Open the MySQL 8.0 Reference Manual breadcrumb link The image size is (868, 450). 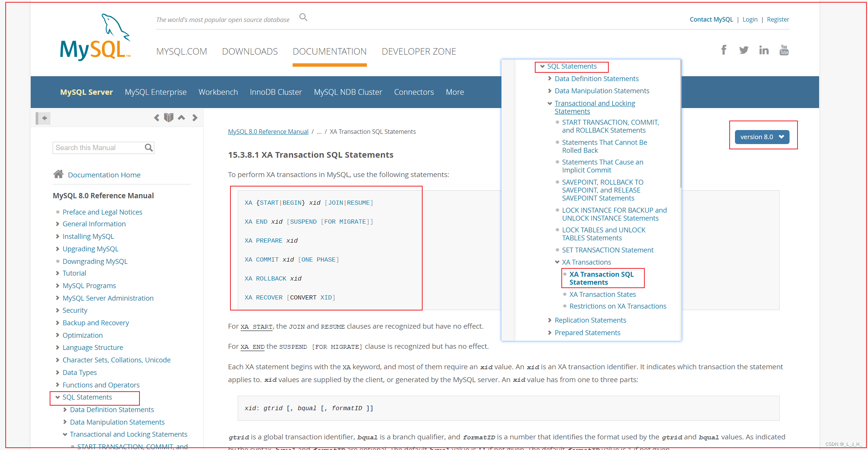[x=268, y=131]
